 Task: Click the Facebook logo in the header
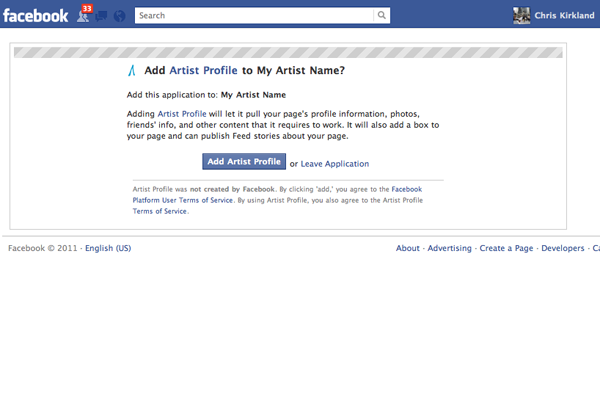[x=35, y=15]
